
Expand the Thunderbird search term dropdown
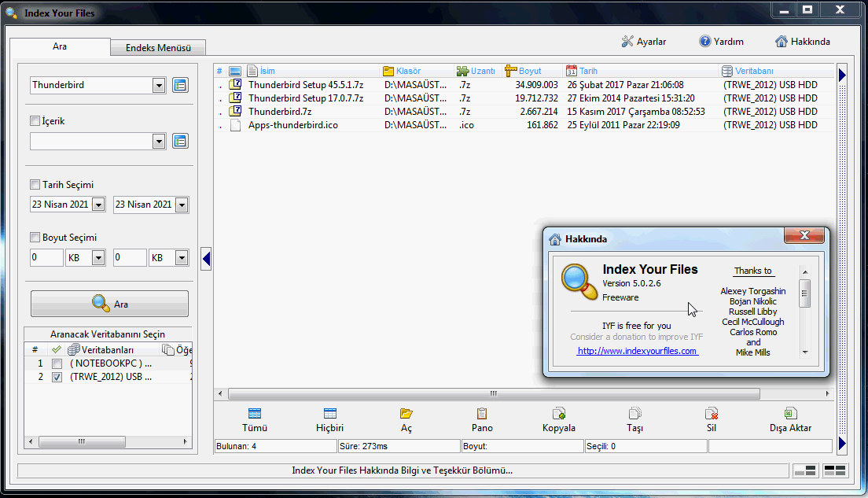[x=159, y=85]
